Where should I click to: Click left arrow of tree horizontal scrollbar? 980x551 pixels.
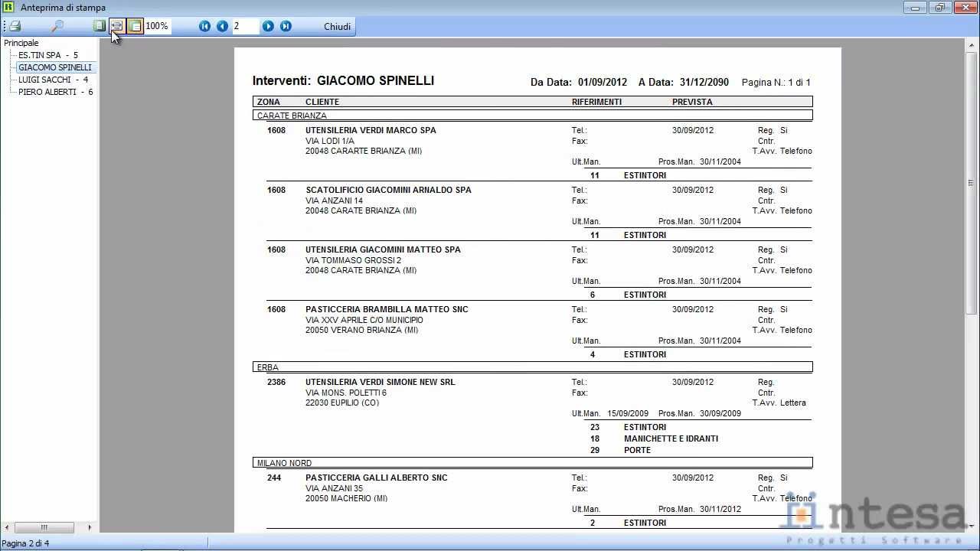coord(7,527)
